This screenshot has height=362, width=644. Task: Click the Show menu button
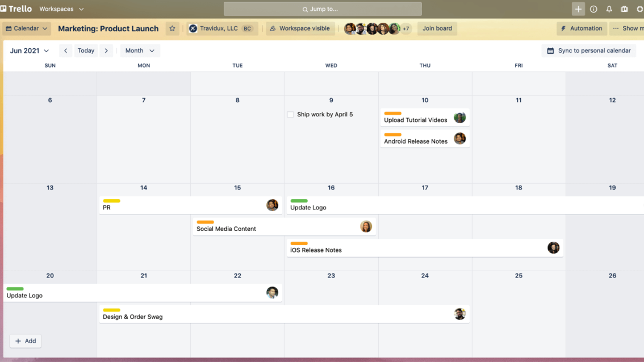tap(627, 28)
